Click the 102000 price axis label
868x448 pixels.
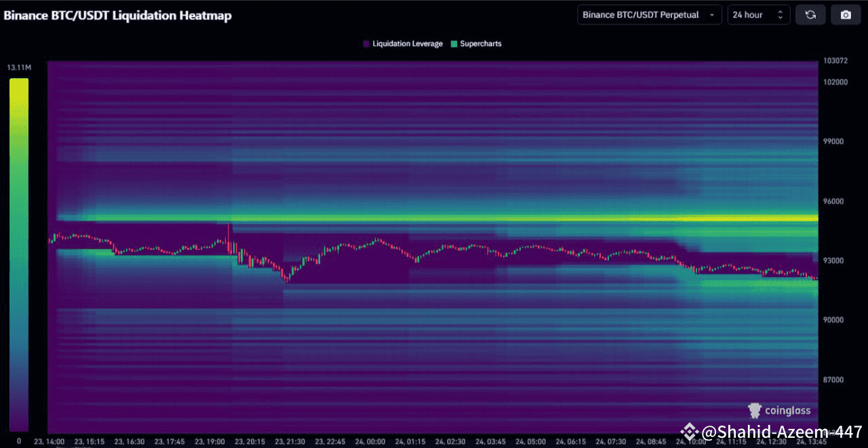[x=835, y=82]
